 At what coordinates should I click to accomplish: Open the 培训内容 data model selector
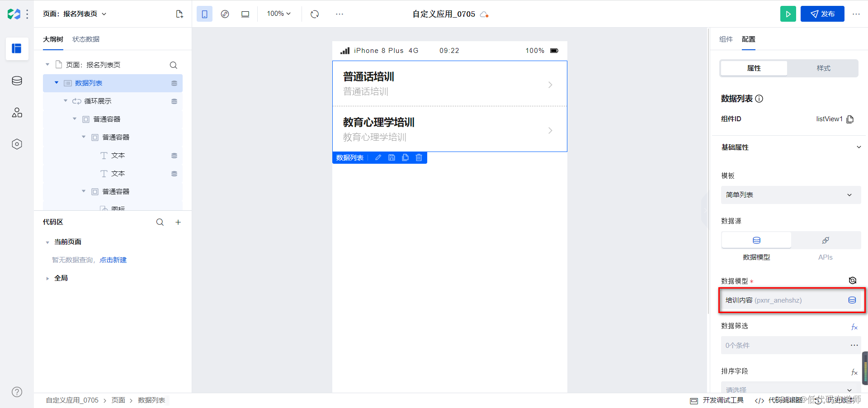pos(791,300)
